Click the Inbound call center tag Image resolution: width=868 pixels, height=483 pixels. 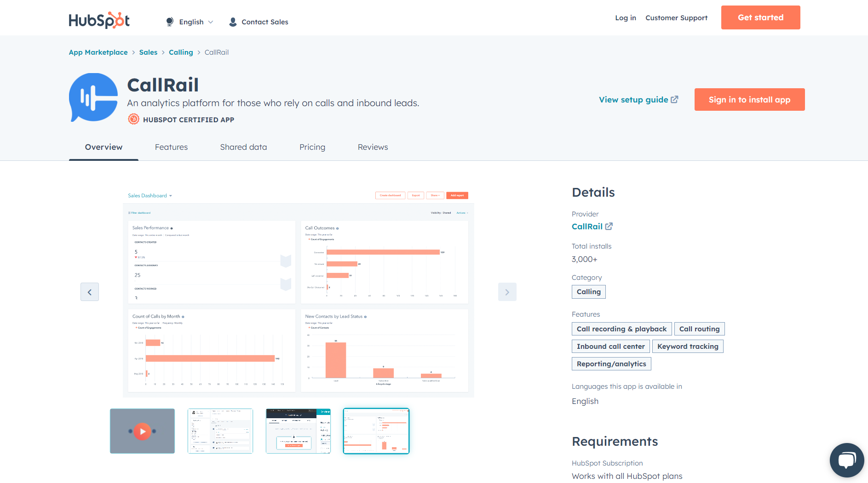pos(611,347)
